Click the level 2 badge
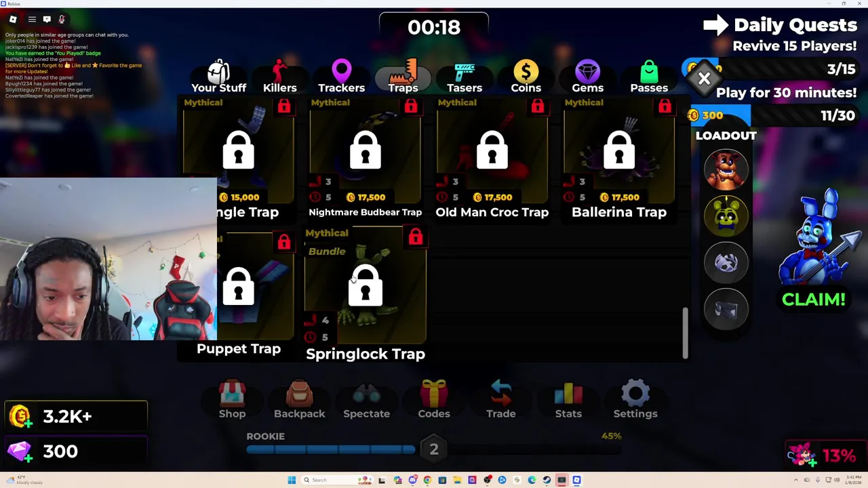Image resolution: width=868 pixels, height=488 pixels. point(434,449)
